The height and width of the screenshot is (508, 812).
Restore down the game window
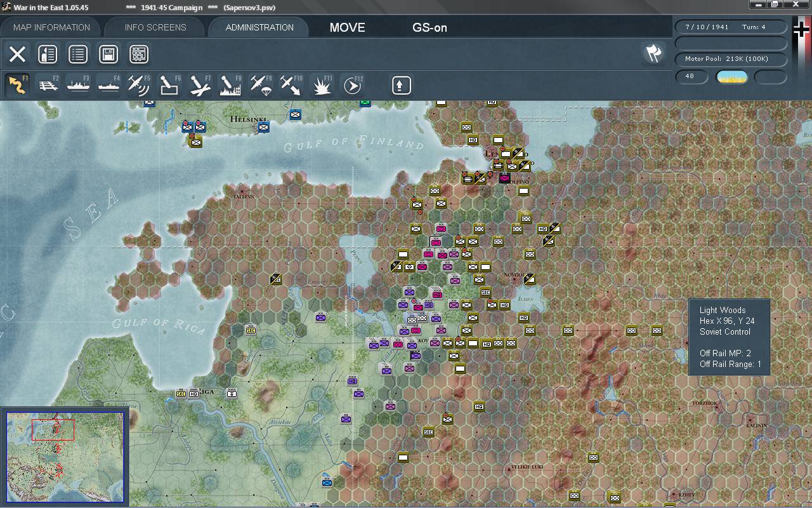coord(774,4)
